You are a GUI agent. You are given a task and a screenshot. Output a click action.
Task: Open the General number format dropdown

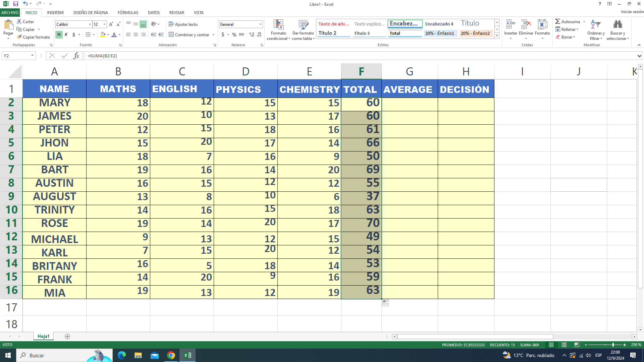(x=260, y=24)
